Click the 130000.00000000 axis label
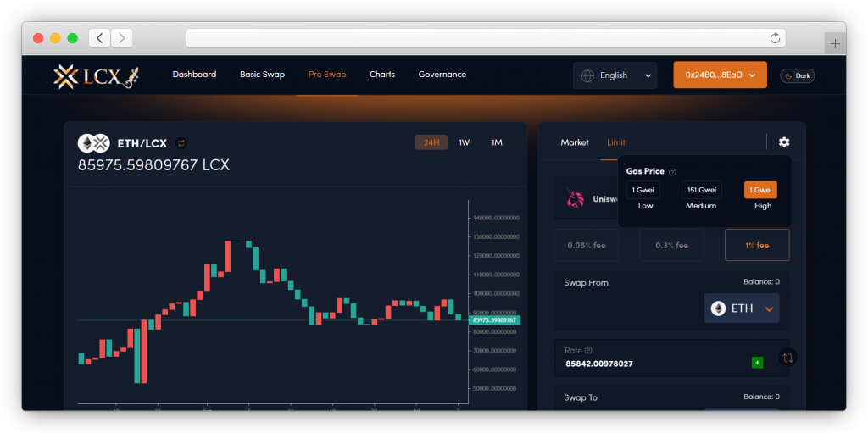Image resolution: width=868 pixels, height=433 pixels. click(496, 237)
